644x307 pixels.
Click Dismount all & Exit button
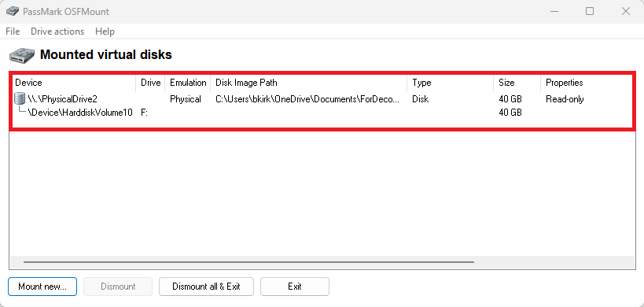(x=206, y=287)
